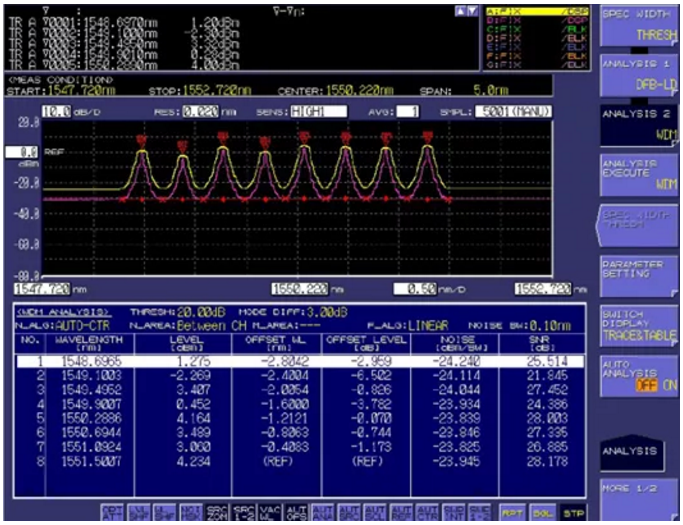
Task: Click the VAC WL status indicator
Action: (270, 513)
